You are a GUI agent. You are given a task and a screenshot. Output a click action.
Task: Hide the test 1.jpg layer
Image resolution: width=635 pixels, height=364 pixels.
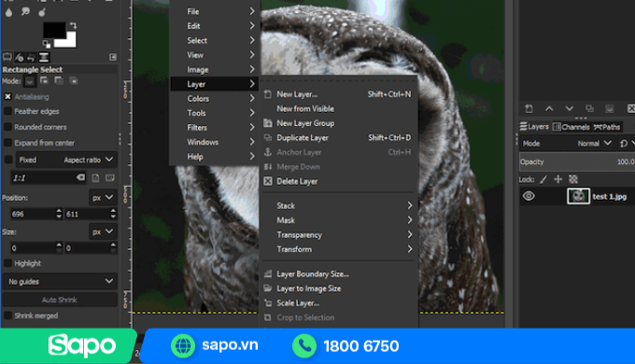529,196
